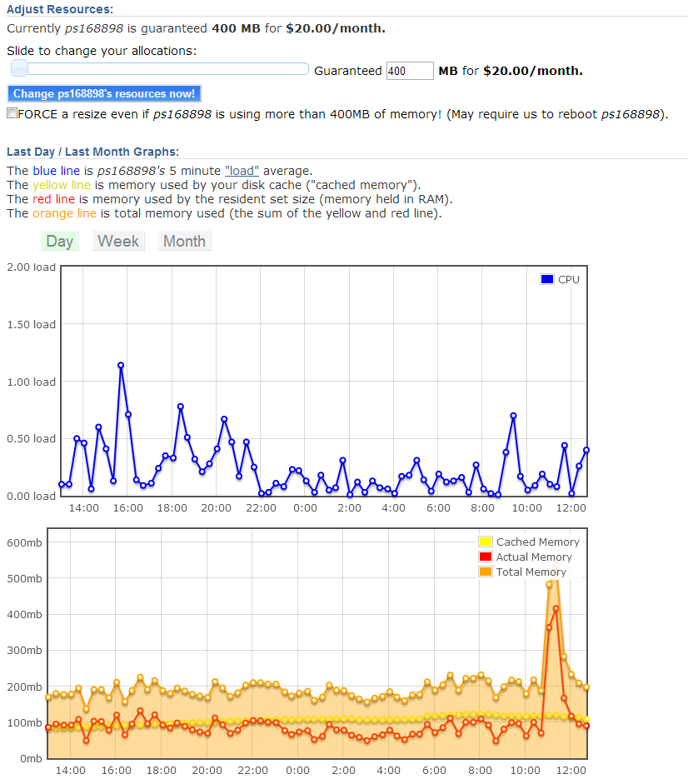
Task: Switch graphs to the Month tab
Action: pos(185,241)
